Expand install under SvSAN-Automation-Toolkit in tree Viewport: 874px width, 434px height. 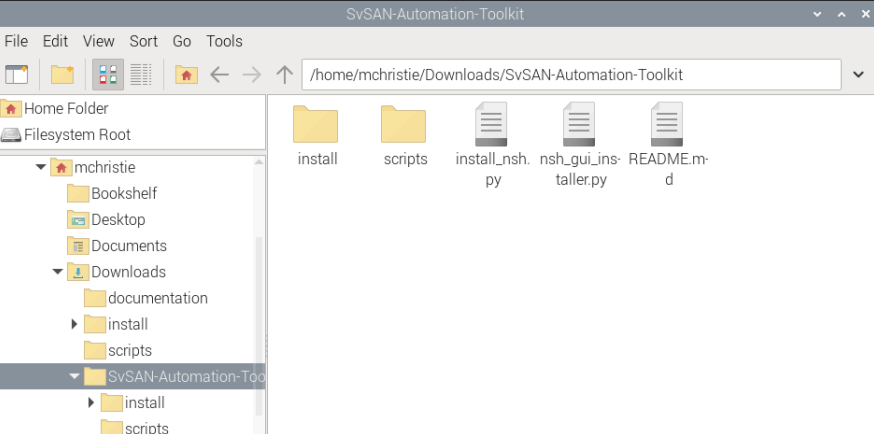tap(91, 403)
